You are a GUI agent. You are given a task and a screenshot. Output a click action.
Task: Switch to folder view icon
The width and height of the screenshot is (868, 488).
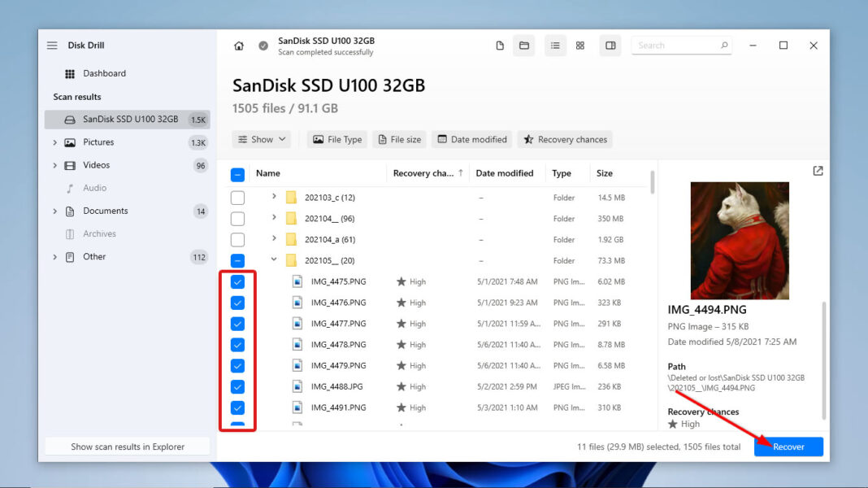(524, 46)
